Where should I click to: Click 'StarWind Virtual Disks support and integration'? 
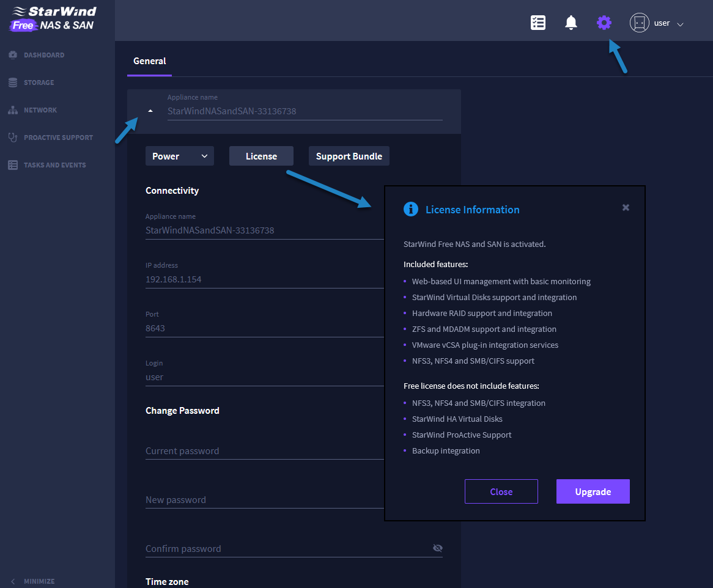click(x=494, y=297)
